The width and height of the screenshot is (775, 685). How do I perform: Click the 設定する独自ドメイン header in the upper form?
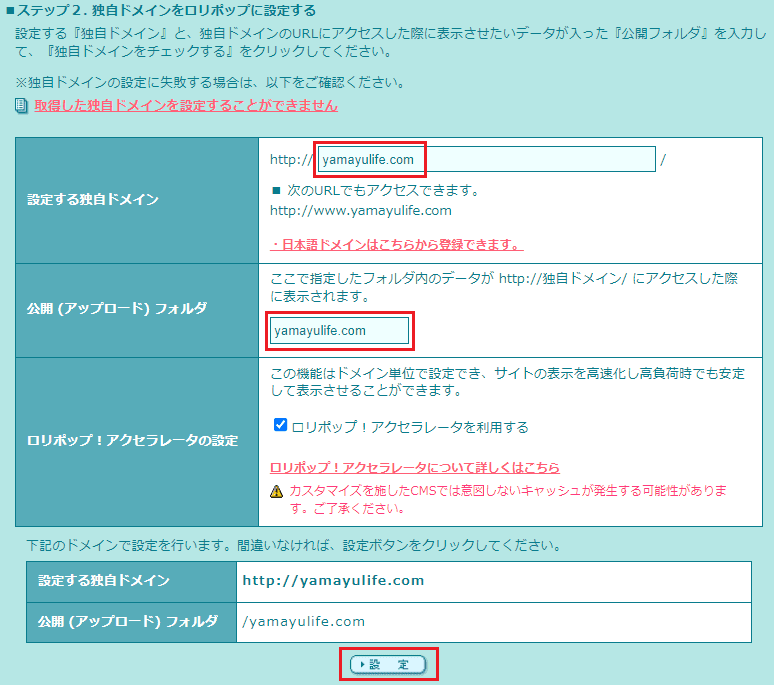(93, 200)
